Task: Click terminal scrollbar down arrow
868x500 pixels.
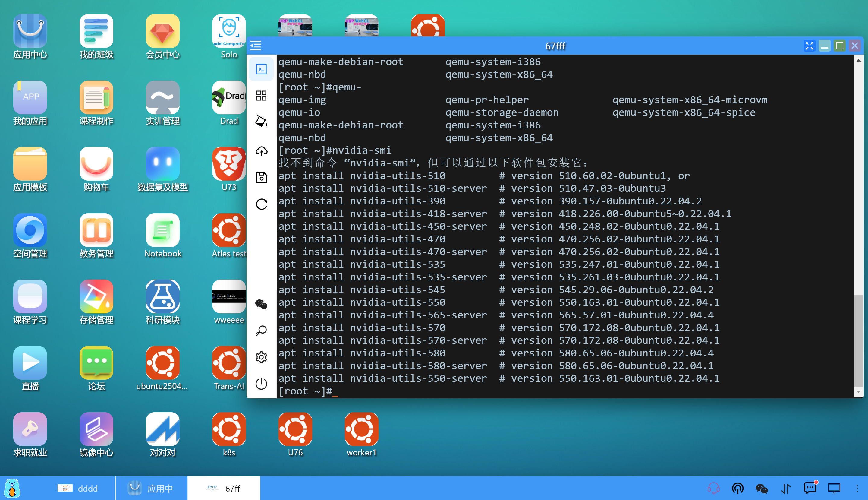Action: pyautogui.click(x=858, y=391)
